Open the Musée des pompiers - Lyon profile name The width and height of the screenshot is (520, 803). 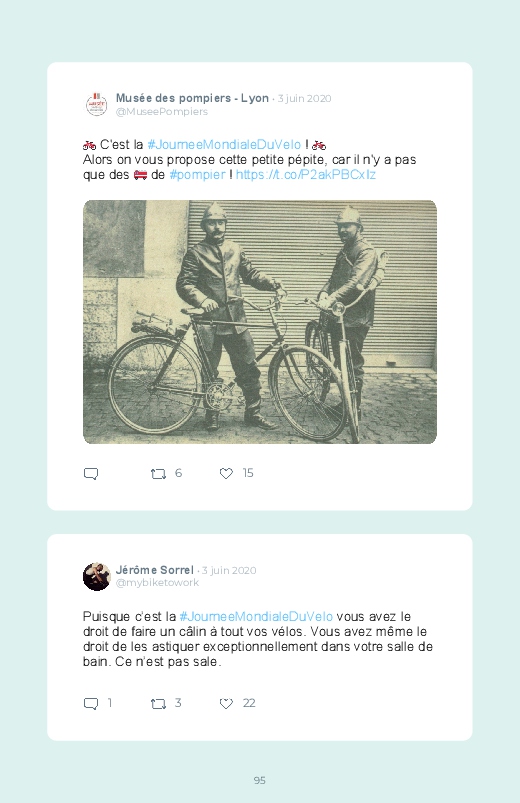(192, 98)
